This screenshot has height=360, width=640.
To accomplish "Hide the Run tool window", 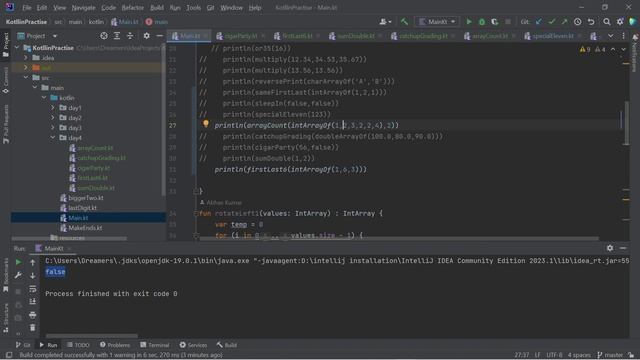I will 623,248.
